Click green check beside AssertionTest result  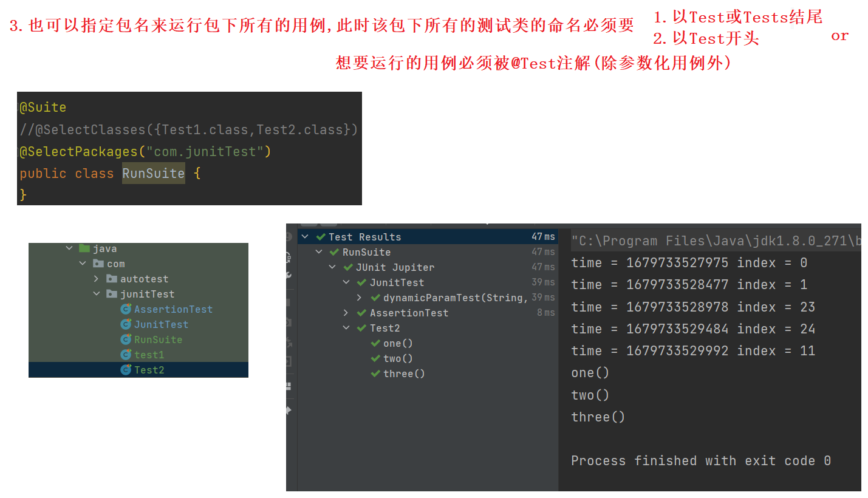coord(362,313)
